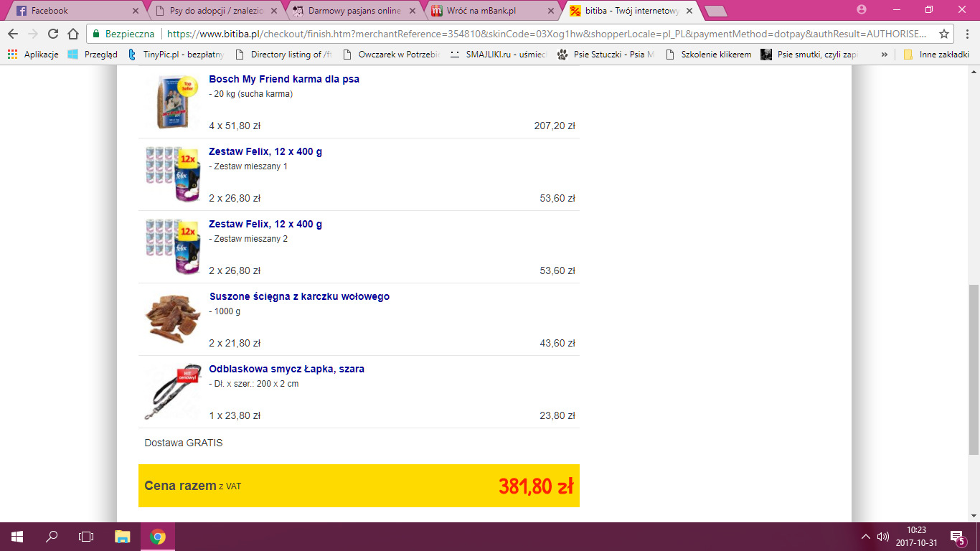This screenshot has height=551, width=980.
Task: Open File Explorer from taskbar
Action: [123, 536]
